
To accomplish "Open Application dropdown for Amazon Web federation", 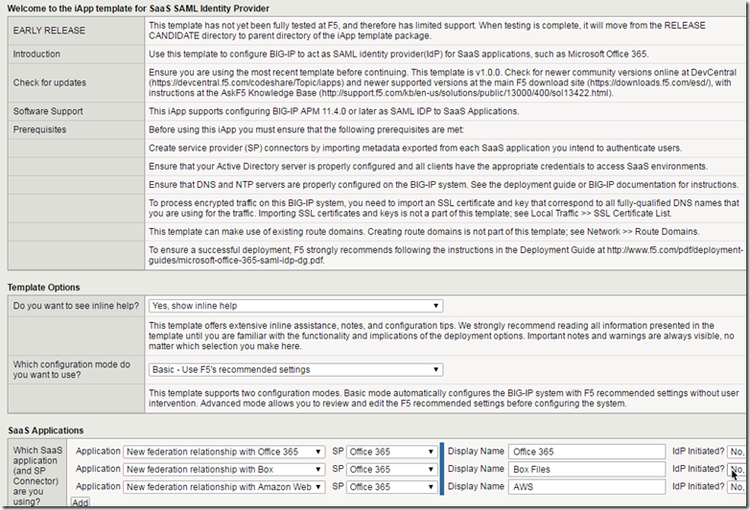I will click(224, 487).
